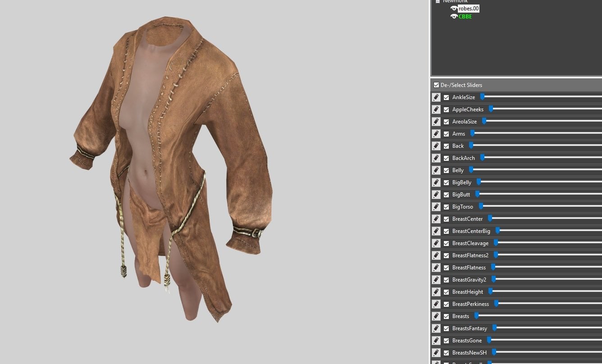Grab the BackArch slider handle
The width and height of the screenshot is (602, 364).
click(482, 157)
